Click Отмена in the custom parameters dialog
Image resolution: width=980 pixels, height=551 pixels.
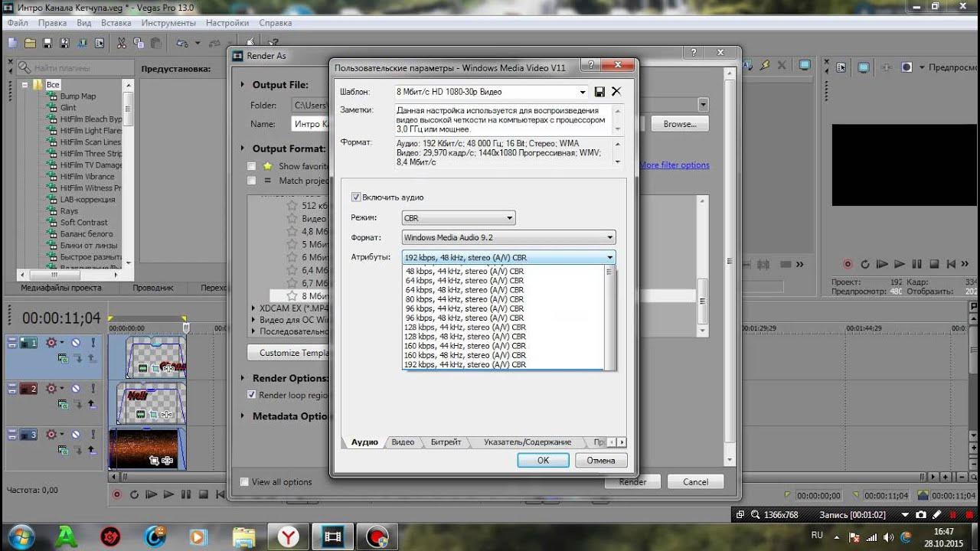coord(601,461)
